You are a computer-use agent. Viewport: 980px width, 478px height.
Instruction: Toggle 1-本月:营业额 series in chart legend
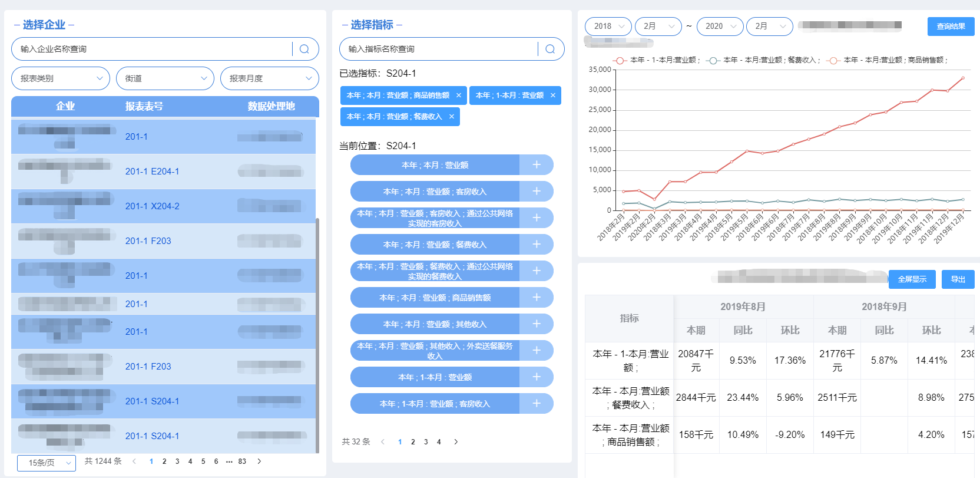pos(657,60)
